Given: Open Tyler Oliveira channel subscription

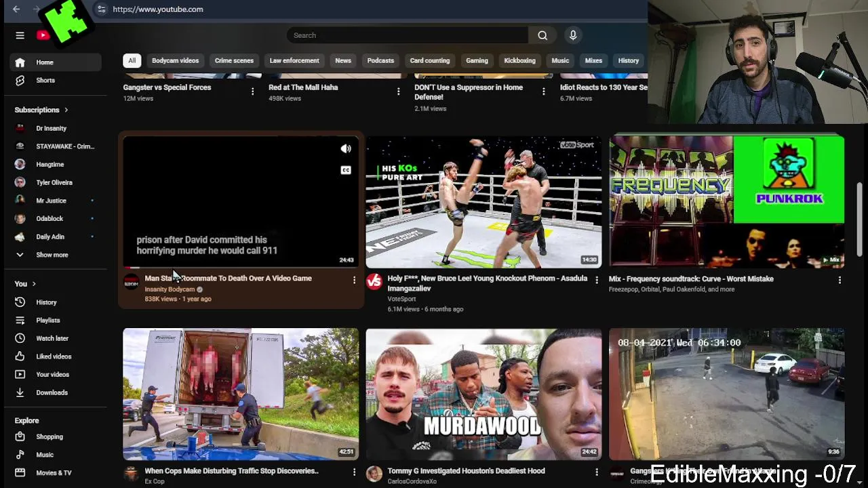Looking at the screenshot, I should coord(56,182).
